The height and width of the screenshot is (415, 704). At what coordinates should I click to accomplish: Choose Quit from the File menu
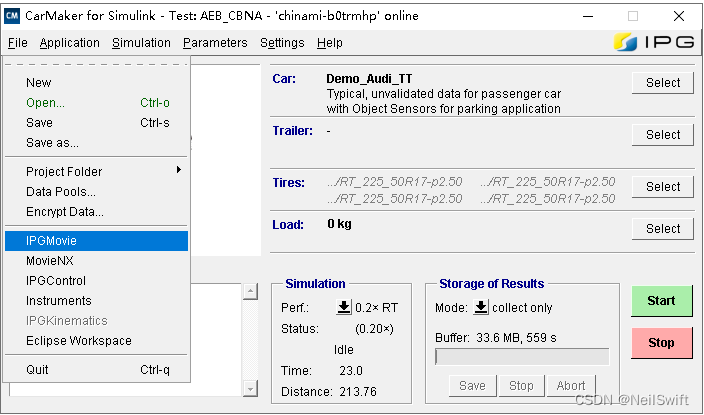(x=96, y=370)
